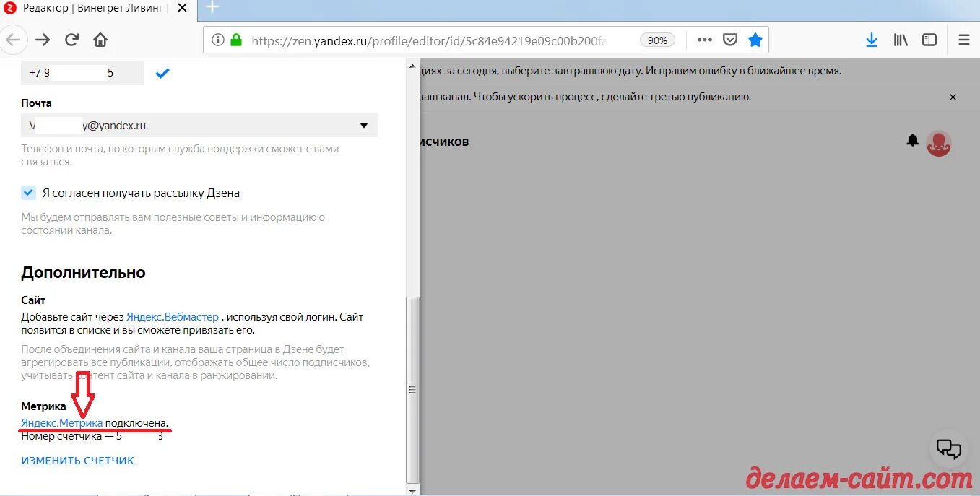Click the Метрика section label
The height and width of the screenshot is (496, 980).
[43, 406]
